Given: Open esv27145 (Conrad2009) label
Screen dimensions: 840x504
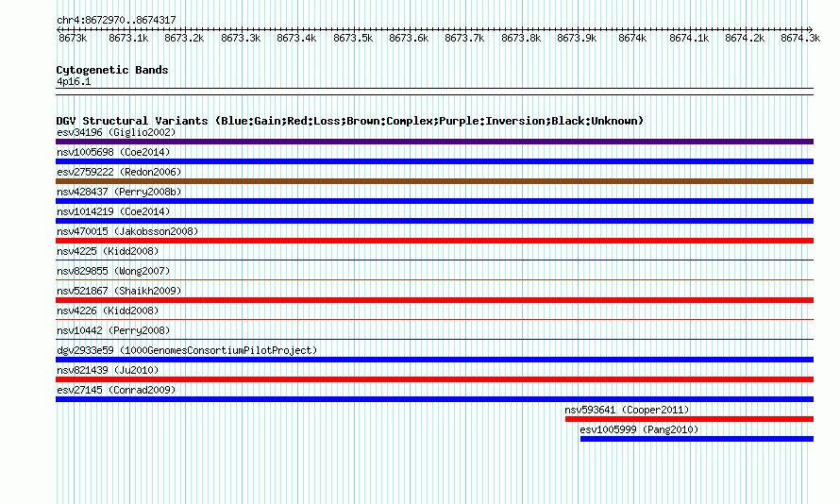Looking at the screenshot, I should 116,390.
